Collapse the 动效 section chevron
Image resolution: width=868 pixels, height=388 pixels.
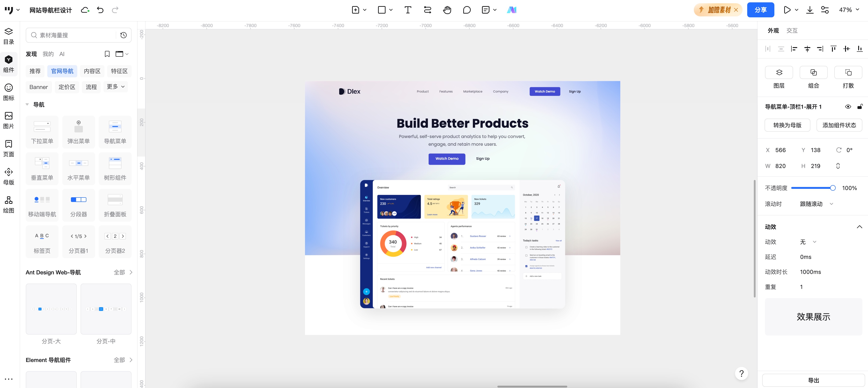pos(860,227)
